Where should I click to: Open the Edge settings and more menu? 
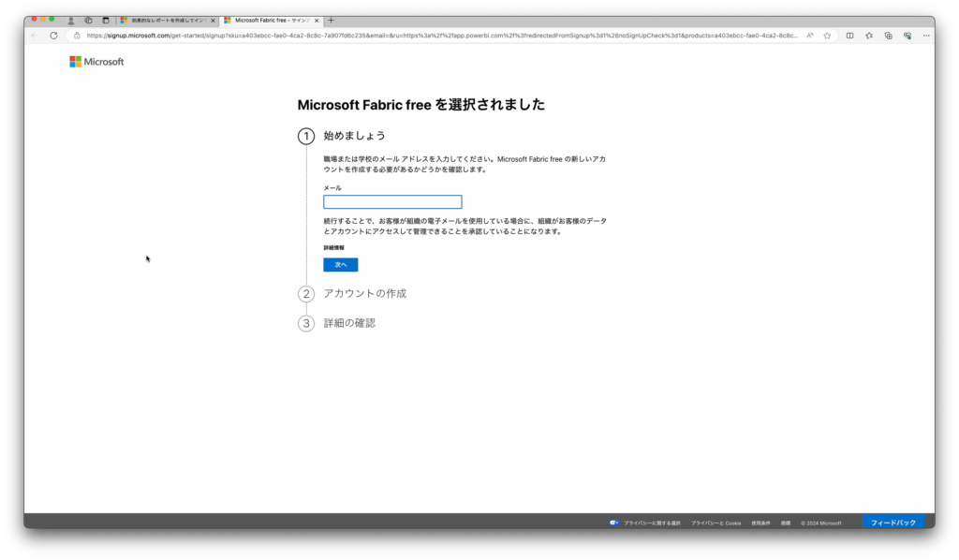pos(924,36)
